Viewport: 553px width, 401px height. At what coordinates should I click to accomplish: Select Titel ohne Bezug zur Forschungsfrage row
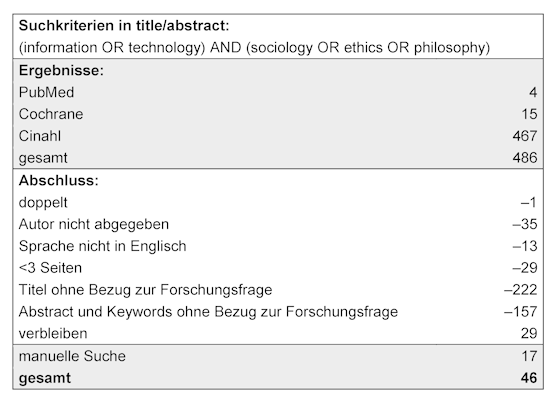tap(278, 290)
